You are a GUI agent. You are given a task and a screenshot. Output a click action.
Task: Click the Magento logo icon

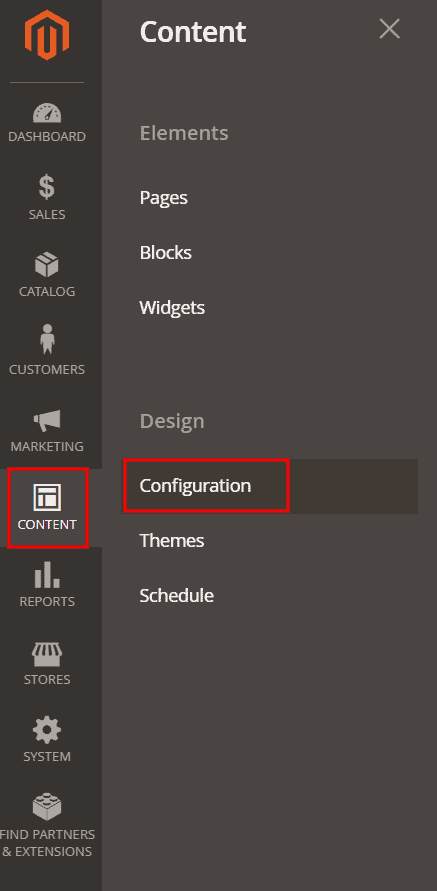47,34
